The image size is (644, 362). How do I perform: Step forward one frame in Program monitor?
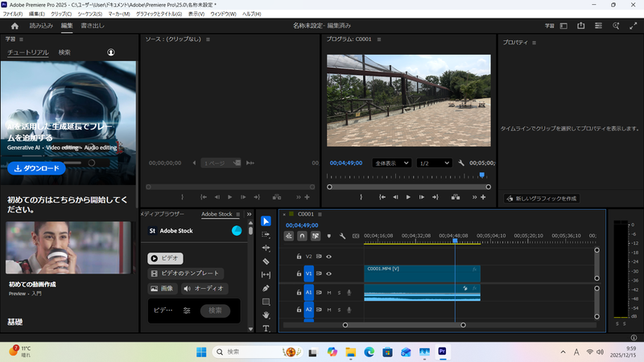[x=421, y=197]
